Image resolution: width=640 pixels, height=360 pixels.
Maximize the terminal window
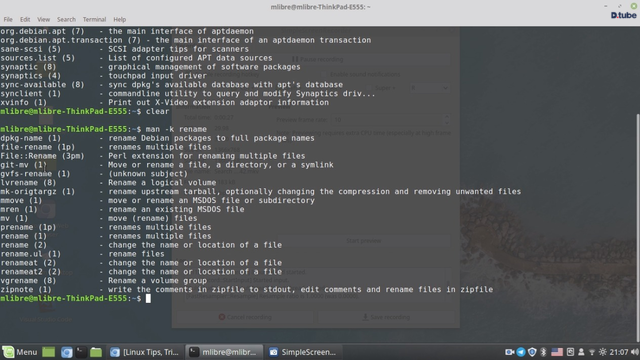[x=620, y=6]
